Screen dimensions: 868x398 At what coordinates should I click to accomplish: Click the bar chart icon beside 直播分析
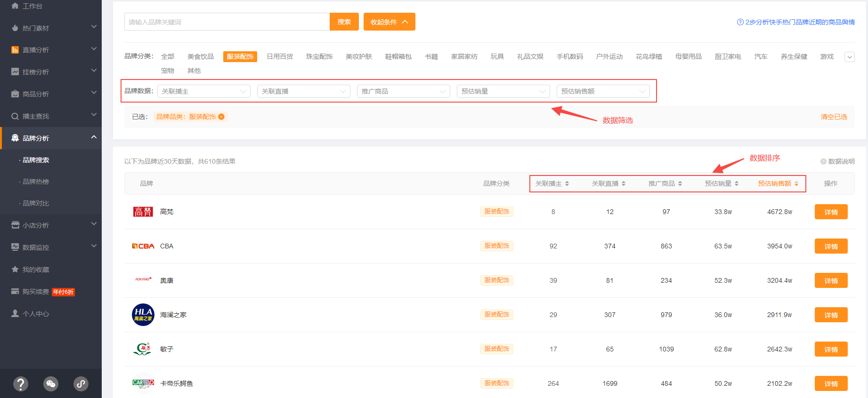[x=15, y=50]
